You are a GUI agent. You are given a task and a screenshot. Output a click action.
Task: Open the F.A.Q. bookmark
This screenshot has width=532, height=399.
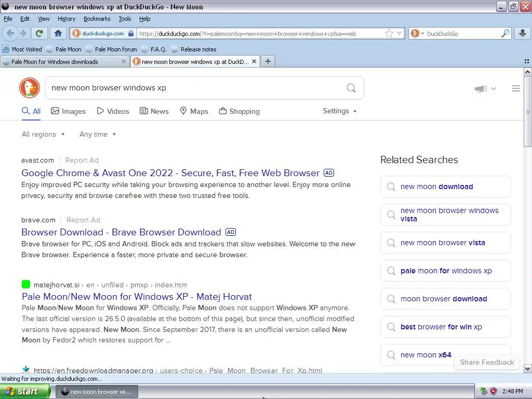(154, 49)
